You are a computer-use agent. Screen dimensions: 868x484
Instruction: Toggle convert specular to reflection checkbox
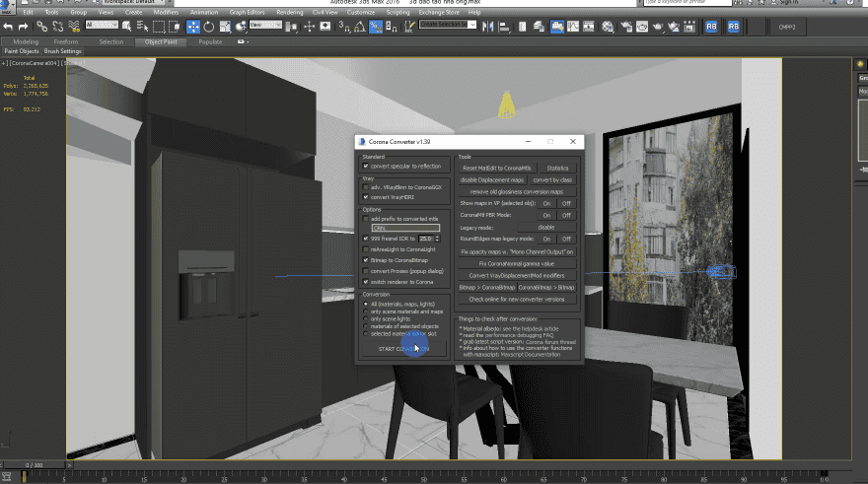pyautogui.click(x=365, y=166)
